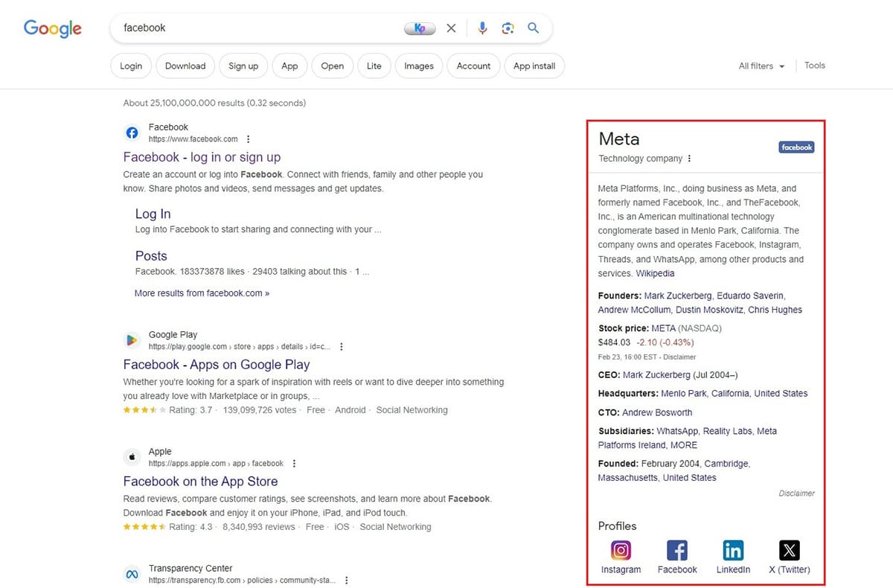Viewport: 893px width, 588px height.
Task: Click founder Andrew McCollum link
Action: (634, 310)
